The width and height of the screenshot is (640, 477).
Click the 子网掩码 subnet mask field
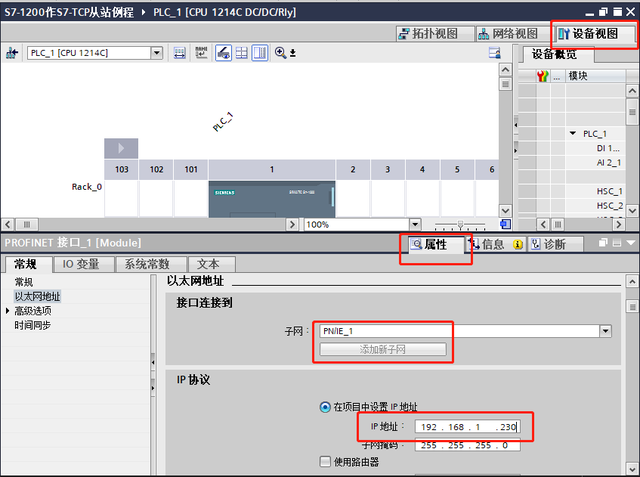tap(468, 445)
